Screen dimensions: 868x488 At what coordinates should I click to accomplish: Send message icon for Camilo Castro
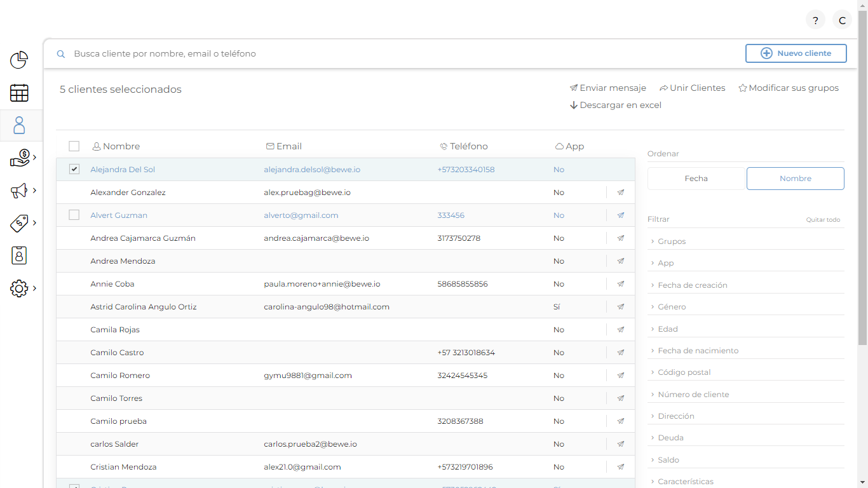(621, 353)
